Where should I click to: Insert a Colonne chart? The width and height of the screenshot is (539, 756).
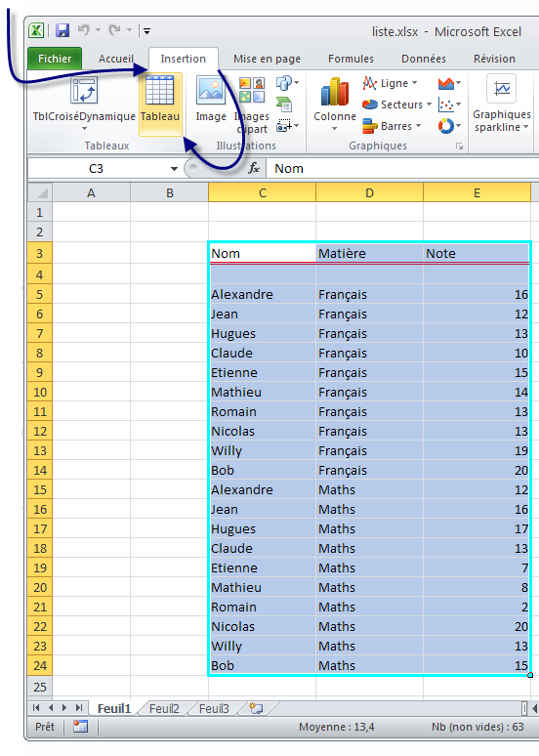[335, 105]
